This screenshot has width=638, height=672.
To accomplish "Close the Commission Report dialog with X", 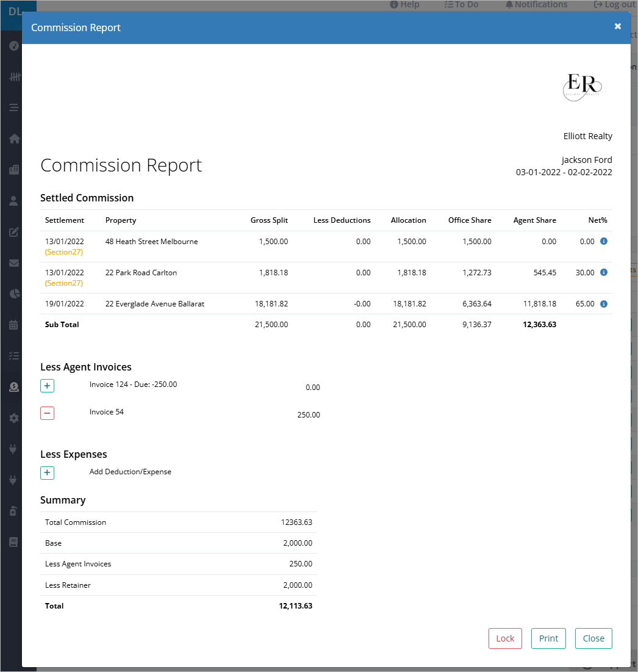I will coord(617,26).
